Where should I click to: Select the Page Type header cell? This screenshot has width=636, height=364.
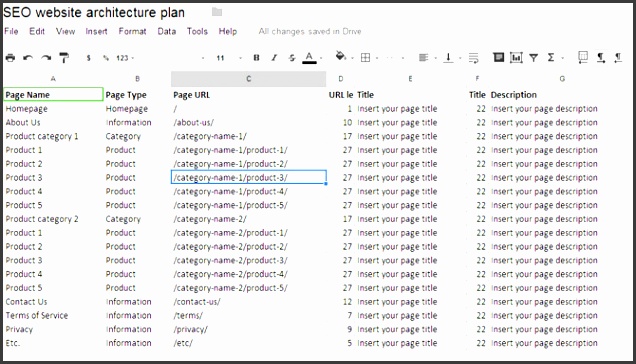coord(138,95)
